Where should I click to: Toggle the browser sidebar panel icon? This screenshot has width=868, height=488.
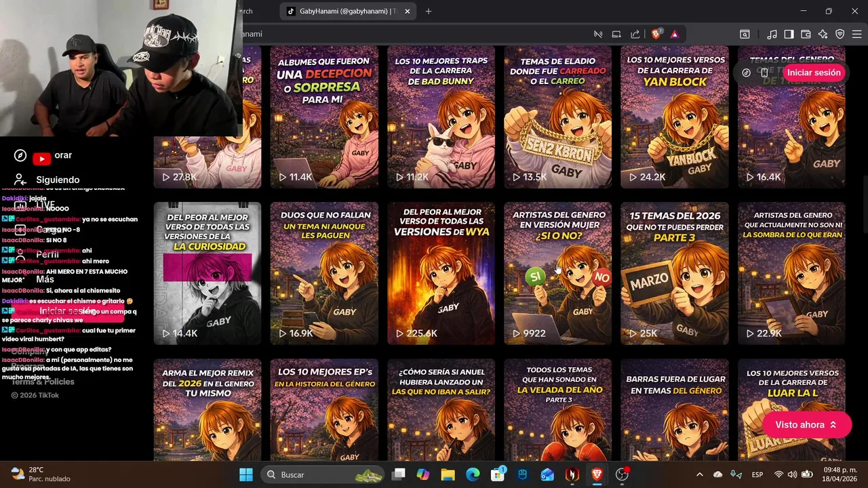(789, 34)
